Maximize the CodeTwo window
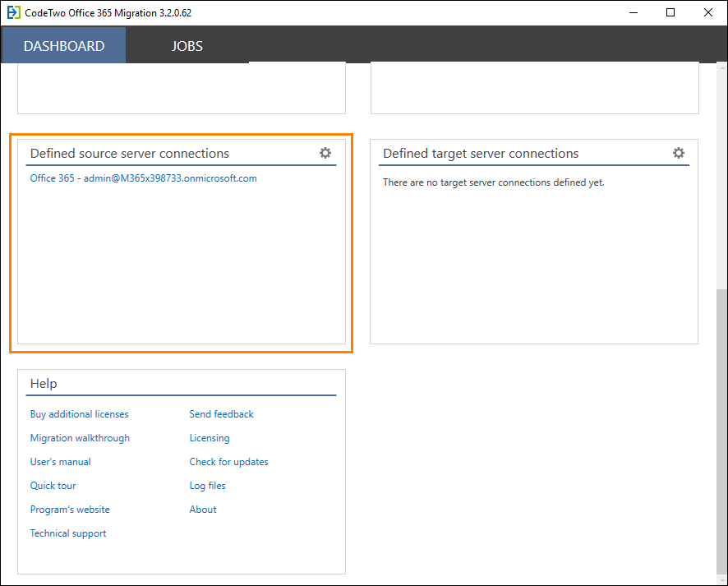Screen dimensions: 728x586 (670, 12)
